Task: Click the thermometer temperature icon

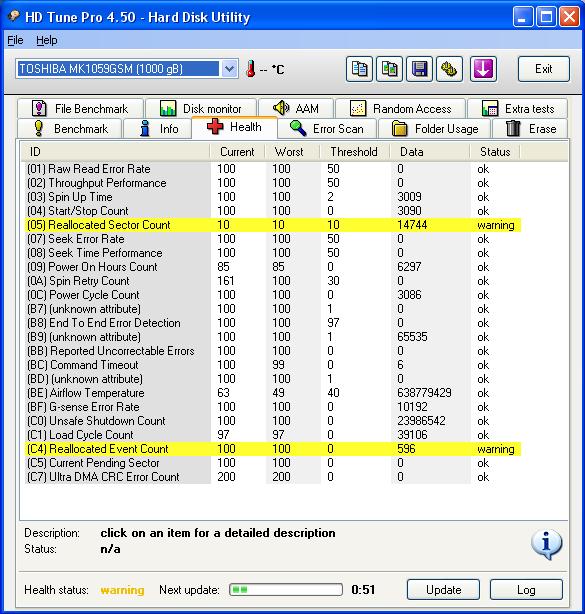Action: pos(251,69)
